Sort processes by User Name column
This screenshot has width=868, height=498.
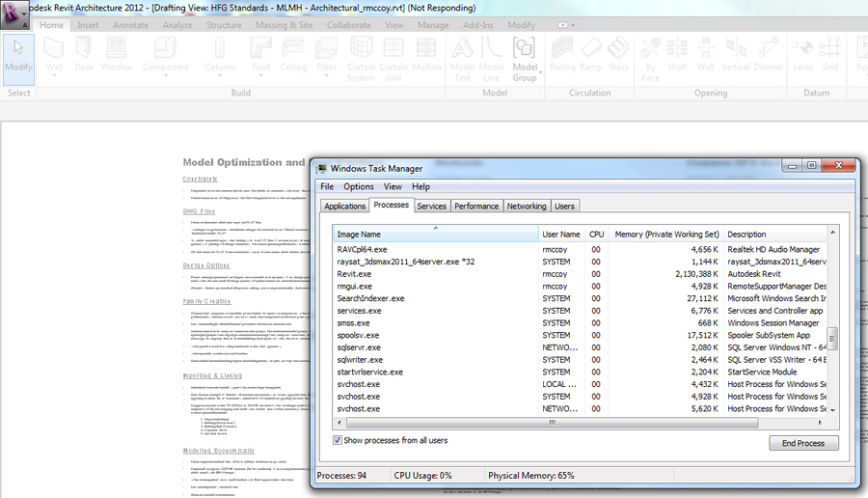561,235
